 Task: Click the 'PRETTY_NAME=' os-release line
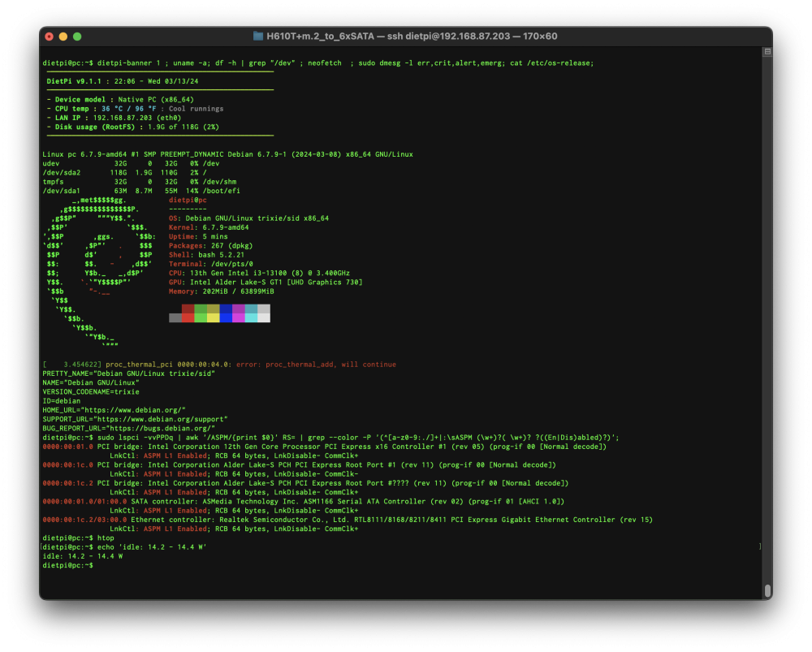[128, 373]
